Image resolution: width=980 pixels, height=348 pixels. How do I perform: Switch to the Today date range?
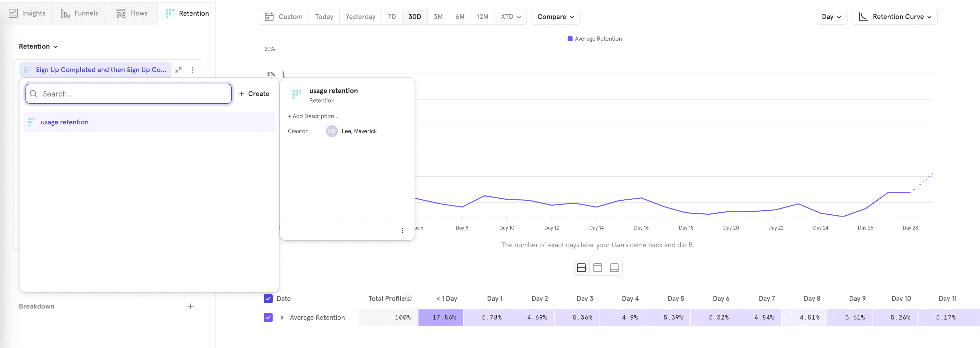pos(324,16)
